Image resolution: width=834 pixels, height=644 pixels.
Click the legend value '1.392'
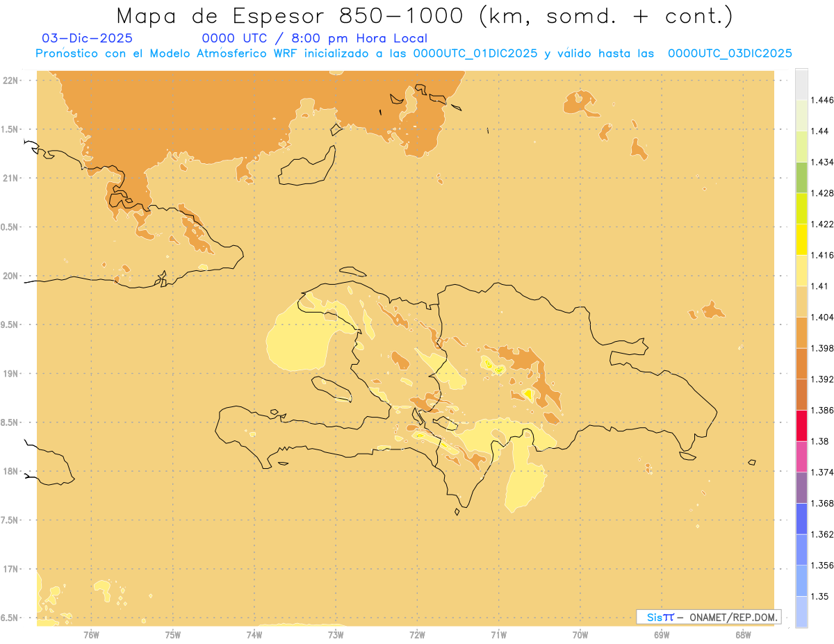823,379
